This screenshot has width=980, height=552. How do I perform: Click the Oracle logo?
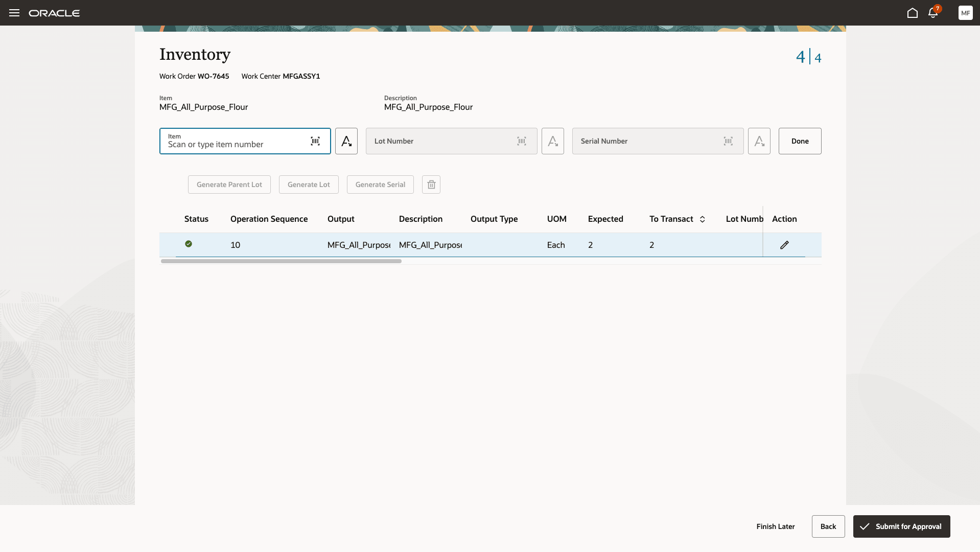point(54,13)
